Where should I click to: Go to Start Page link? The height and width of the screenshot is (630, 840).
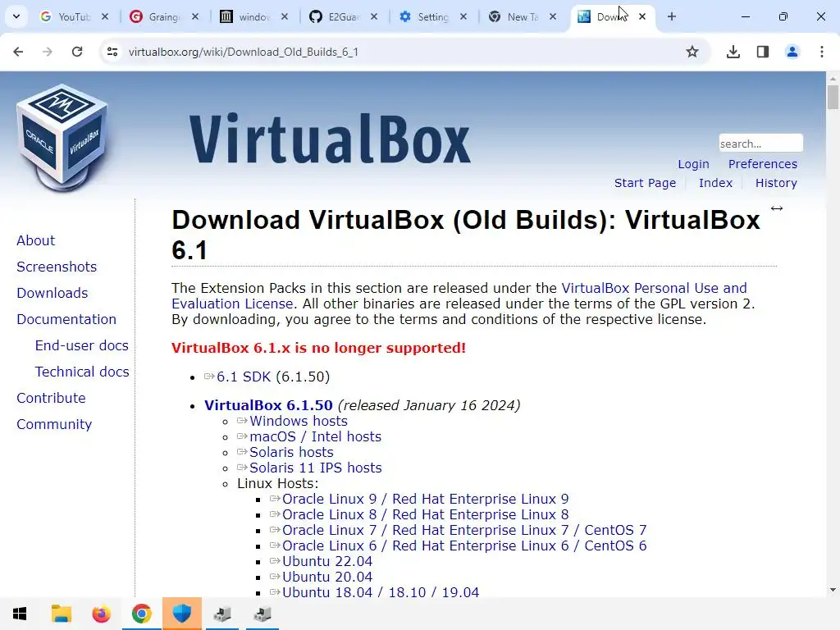coord(645,183)
